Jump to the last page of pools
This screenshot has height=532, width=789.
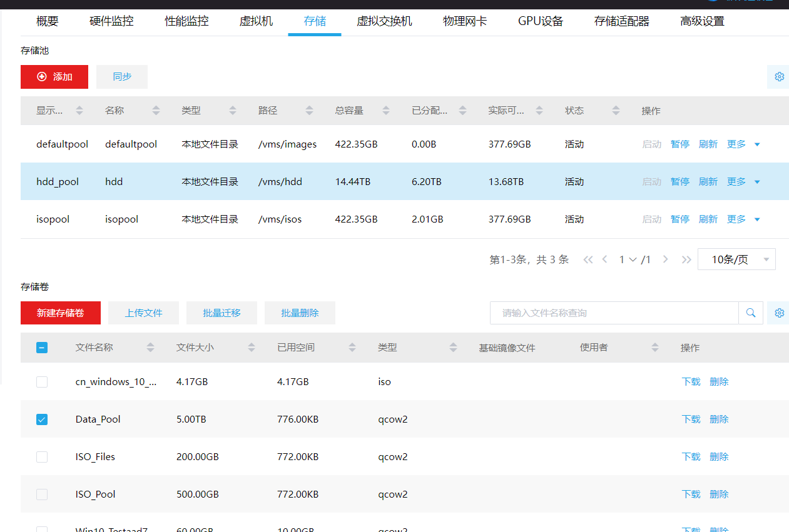click(x=686, y=259)
